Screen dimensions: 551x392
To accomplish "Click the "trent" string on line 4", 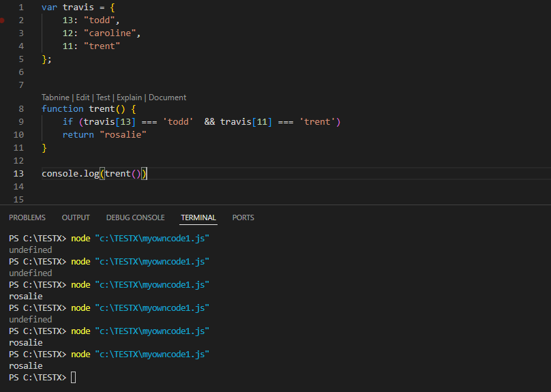I will (102, 46).
